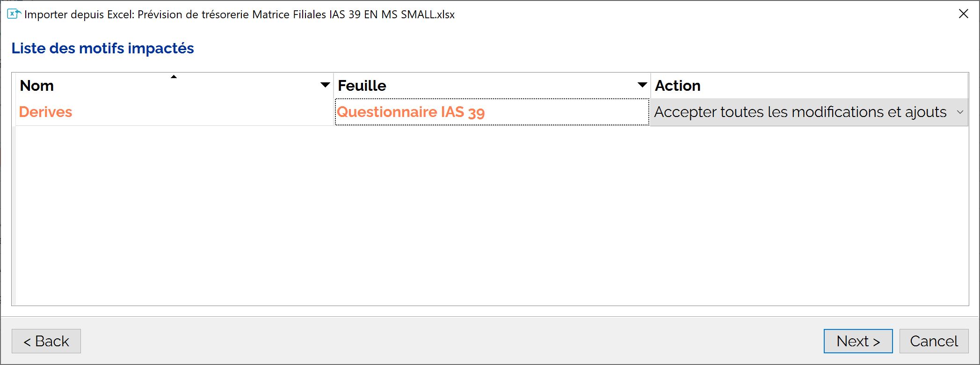Screen dimensions: 980x365
Task: Proceed with the Next button
Action: point(858,341)
